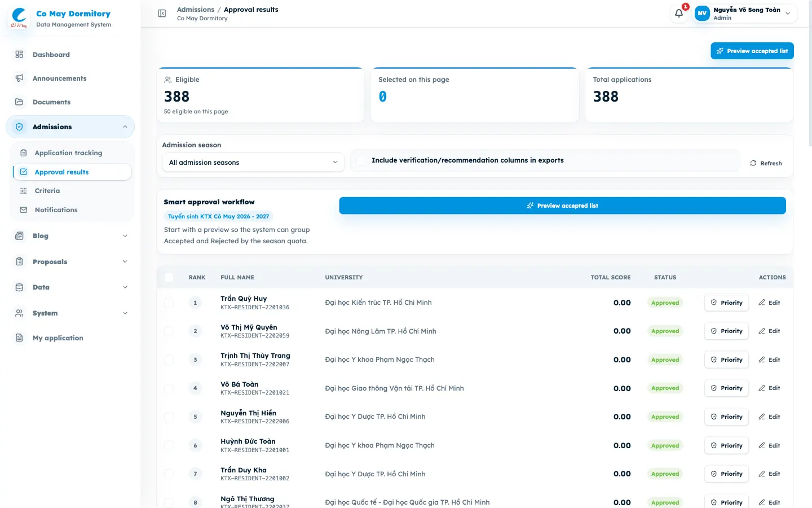Click the Approval results check icon
This screenshot has width=812, height=508.
point(24,172)
